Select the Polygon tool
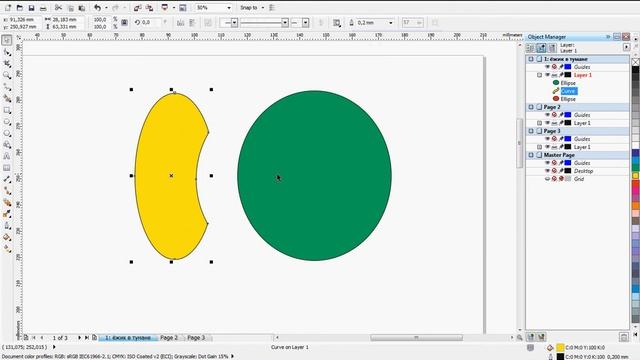This screenshot has height=360, width=640. (7, 133)
